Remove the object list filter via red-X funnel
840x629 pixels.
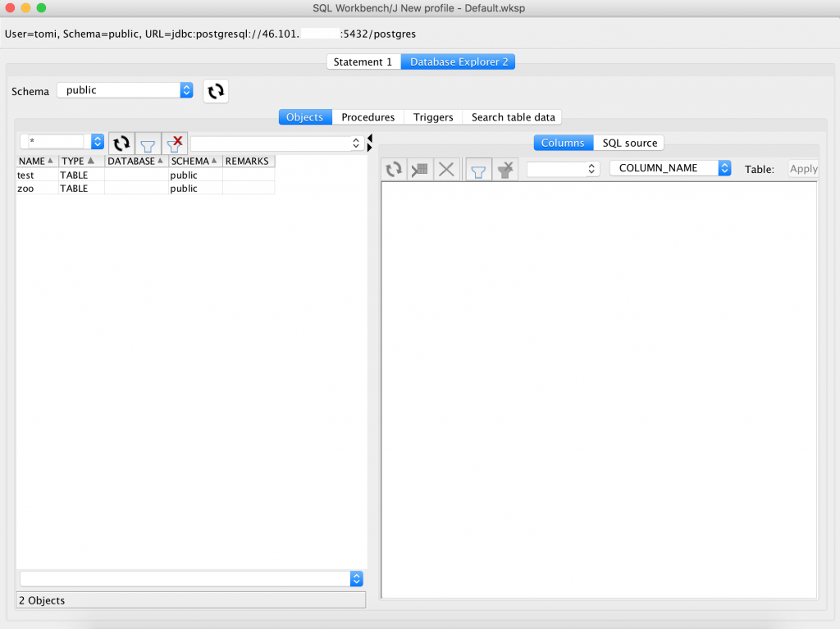click(x=174, y=143)
